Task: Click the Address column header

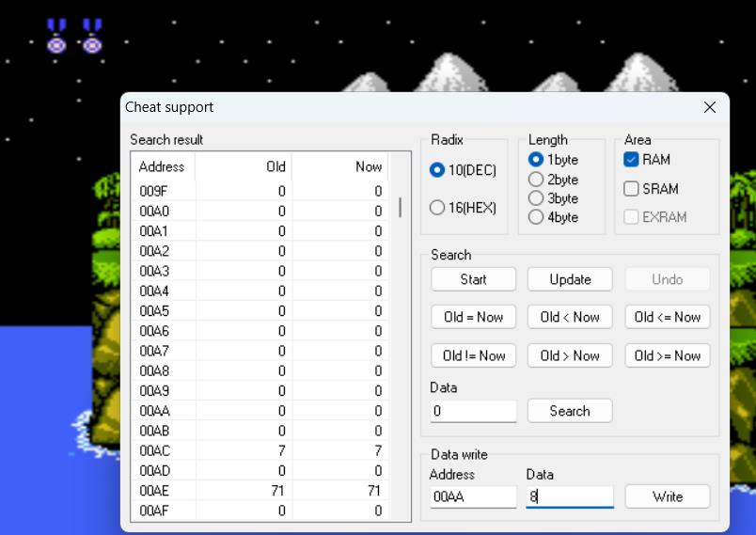Action: point(163,166)
